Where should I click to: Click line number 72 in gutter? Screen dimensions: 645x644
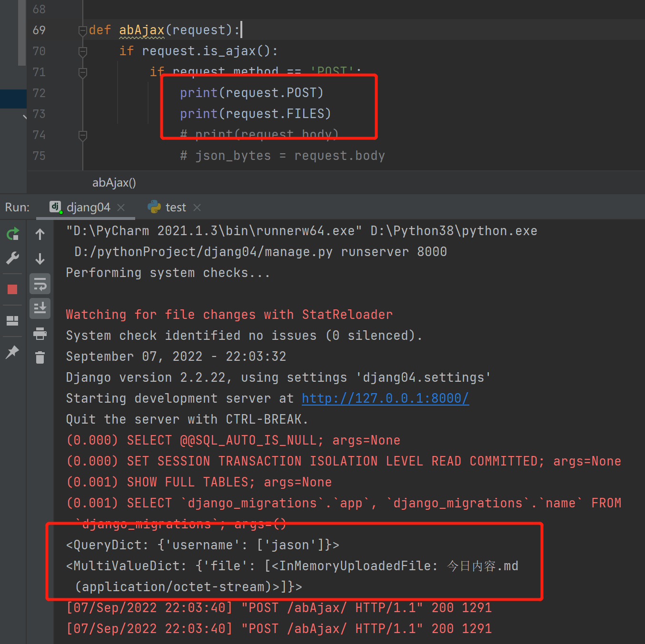39,93
